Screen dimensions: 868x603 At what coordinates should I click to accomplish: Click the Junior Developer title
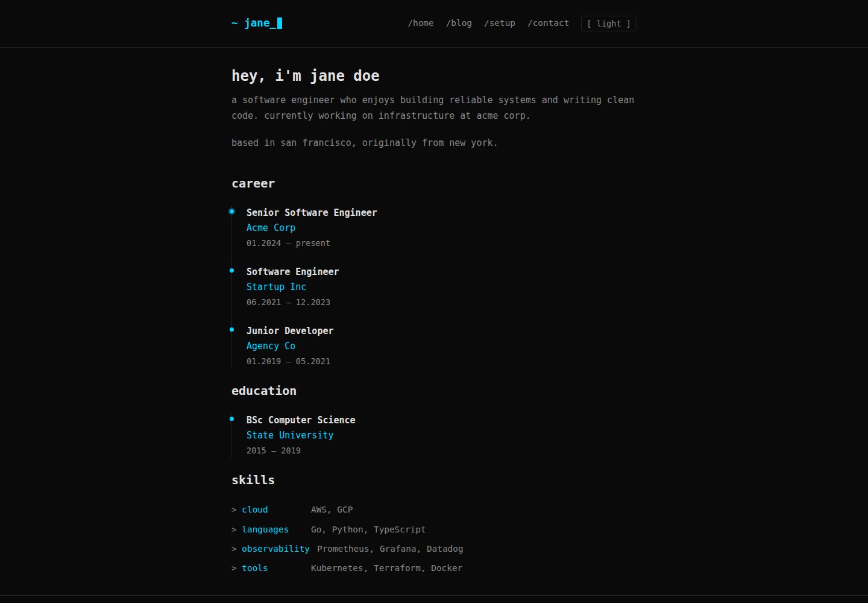(x=290, y=331)
